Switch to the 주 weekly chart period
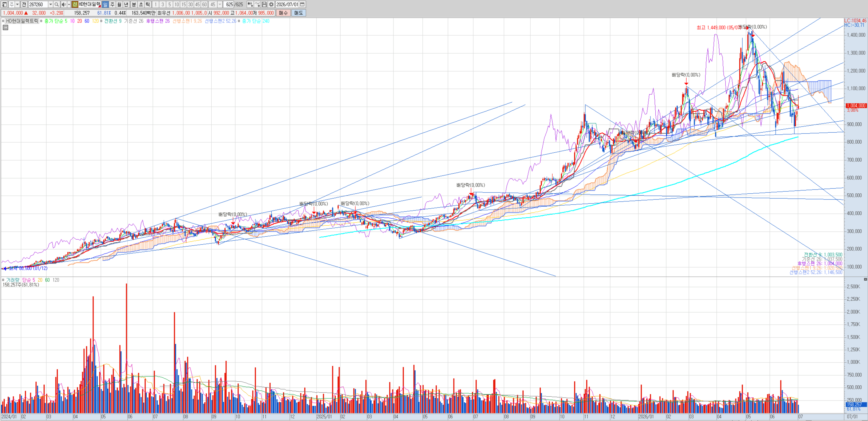This screenshot has height=421, width=868. point(112,4)
